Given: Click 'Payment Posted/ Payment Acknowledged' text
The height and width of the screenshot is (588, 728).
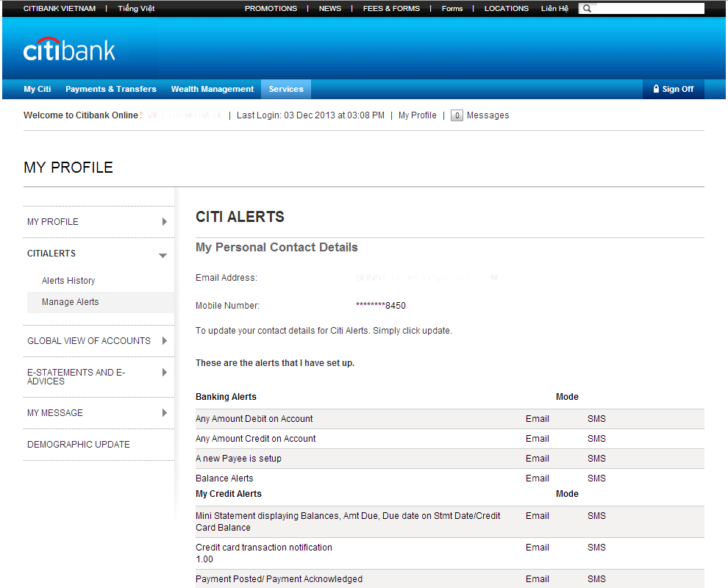Looking at the screenshot, I should [x=279, y=578].
